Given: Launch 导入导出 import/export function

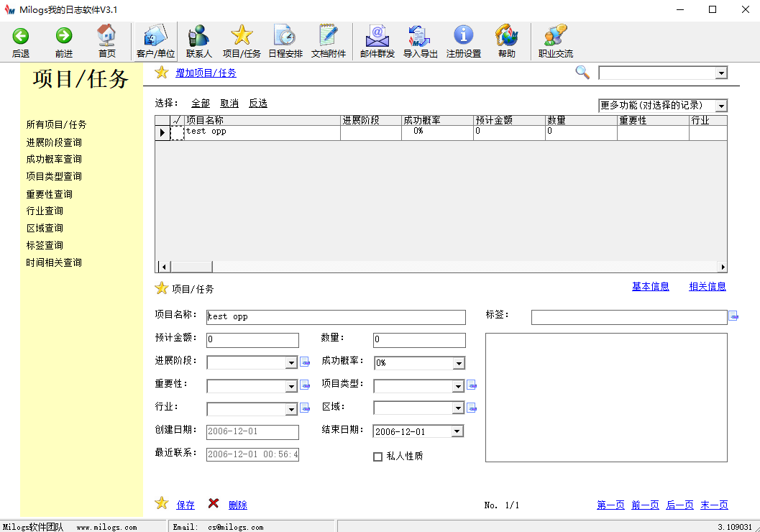Looking at the screenshot, I should pos(419,41).
